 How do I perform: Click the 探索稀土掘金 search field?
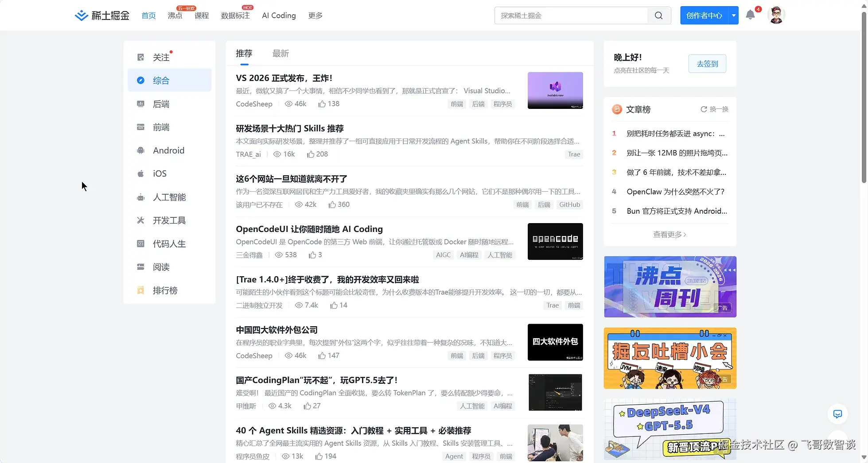571,15
